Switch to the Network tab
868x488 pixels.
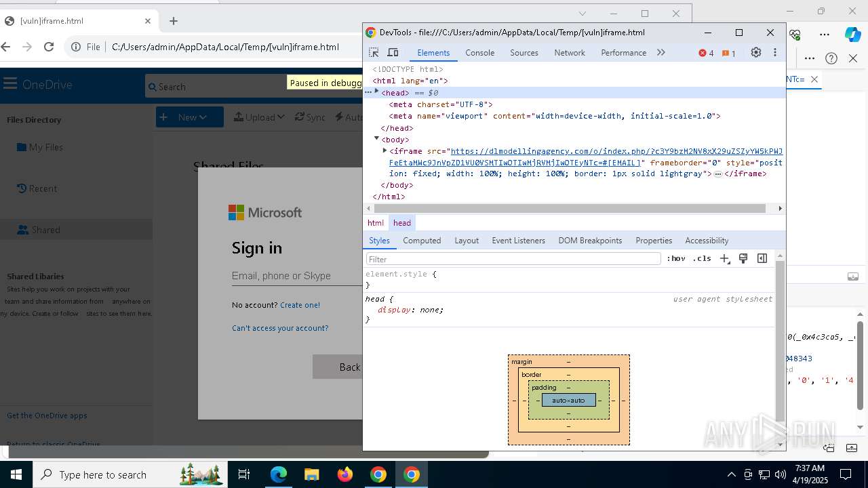click(570, 52)
